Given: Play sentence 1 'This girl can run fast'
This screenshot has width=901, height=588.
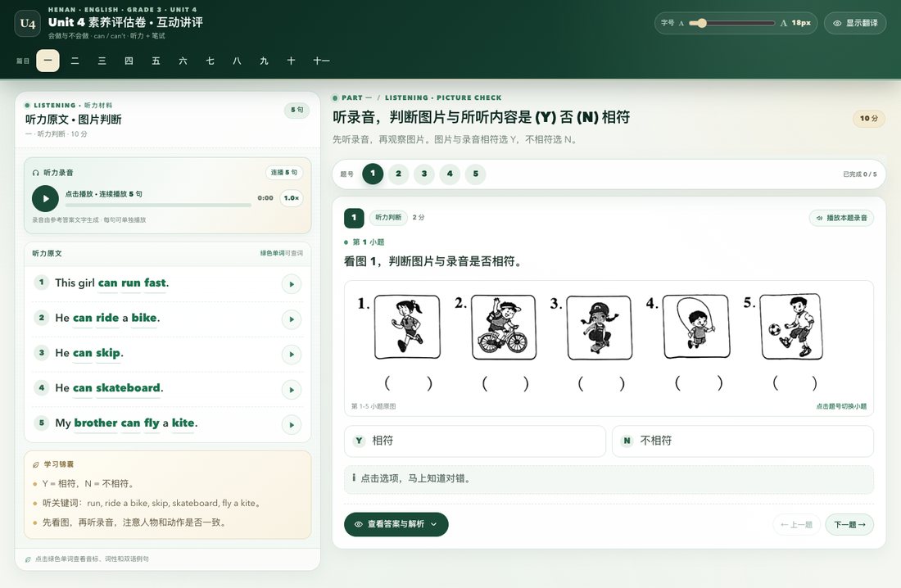Looking at the screenshot, I should (292, 284).
